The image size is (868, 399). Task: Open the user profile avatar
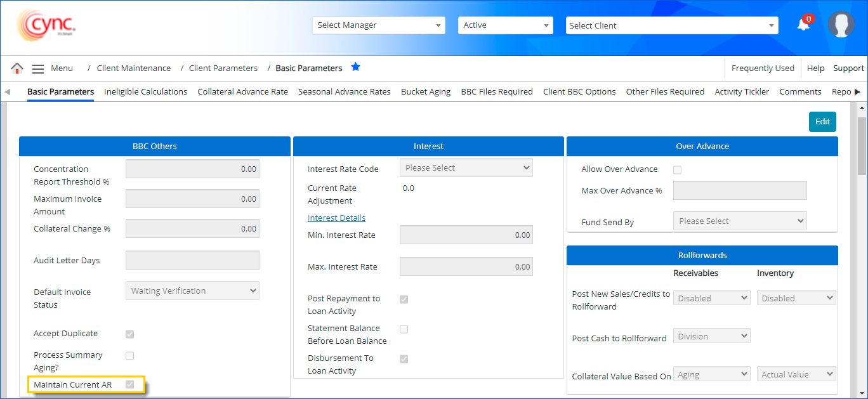click(841, 25)
